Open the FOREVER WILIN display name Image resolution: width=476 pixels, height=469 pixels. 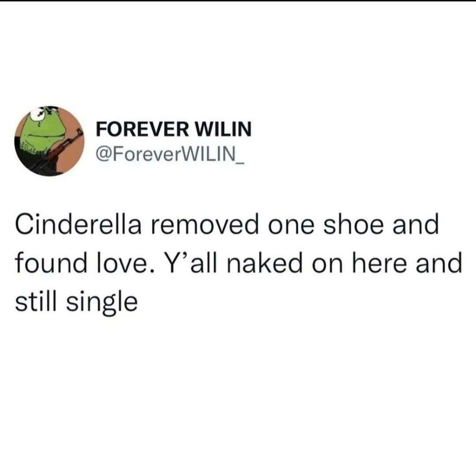pyautogui.click(x=174, y=129)
